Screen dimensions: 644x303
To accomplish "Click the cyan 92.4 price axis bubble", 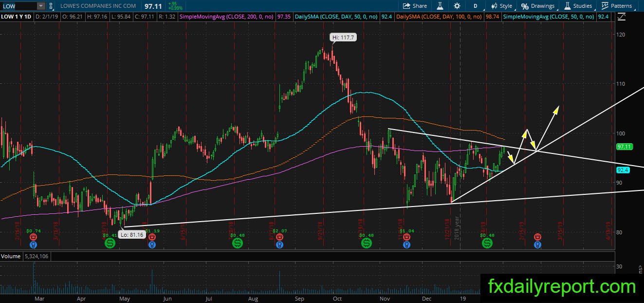I will click(623, 170).
